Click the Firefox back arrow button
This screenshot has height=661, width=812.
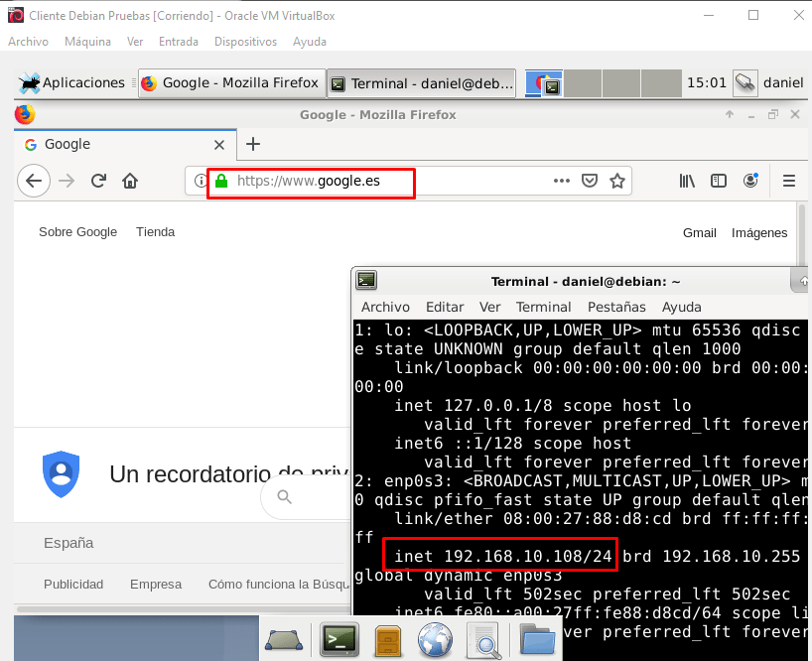coord(34,181)
